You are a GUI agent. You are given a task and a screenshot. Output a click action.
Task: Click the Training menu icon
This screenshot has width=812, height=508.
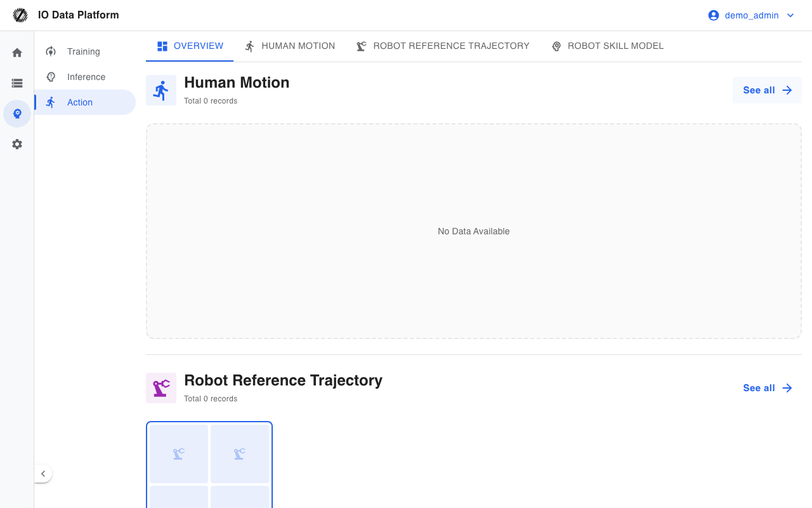tap(51, 51)
